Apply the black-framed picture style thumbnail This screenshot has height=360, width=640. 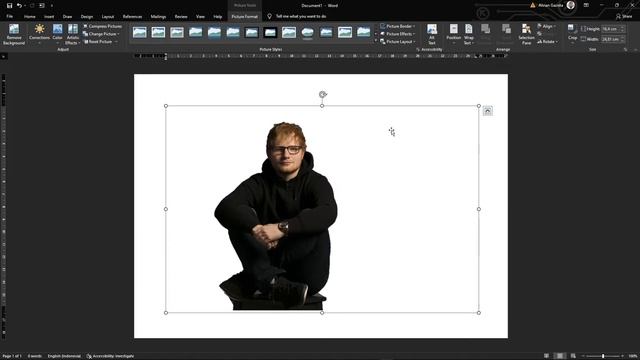[x=270, y=32]
